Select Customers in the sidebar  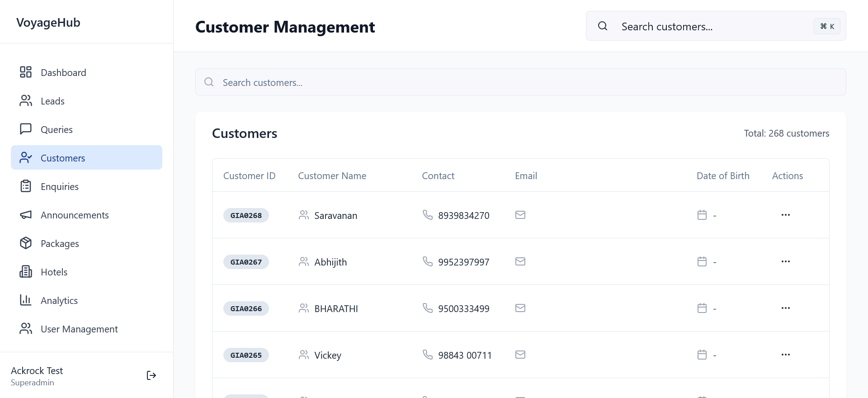coord(86,157)
